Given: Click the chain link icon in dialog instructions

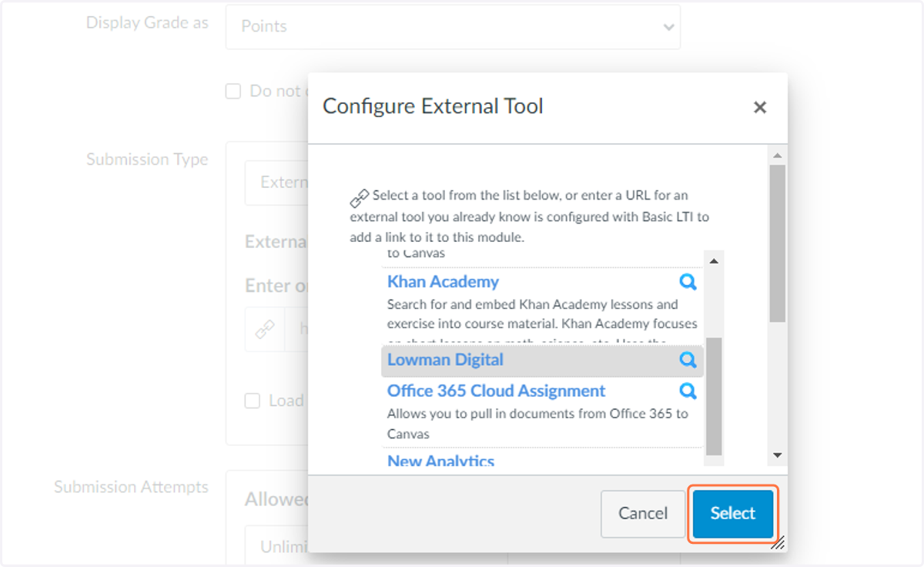Looking at the screenshot, I should click(359, 198).
